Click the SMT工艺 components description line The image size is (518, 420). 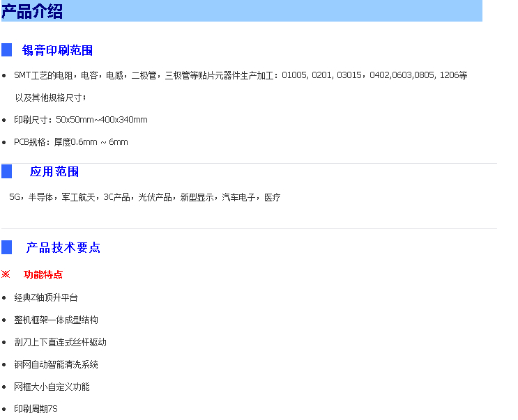click(241, 75)
